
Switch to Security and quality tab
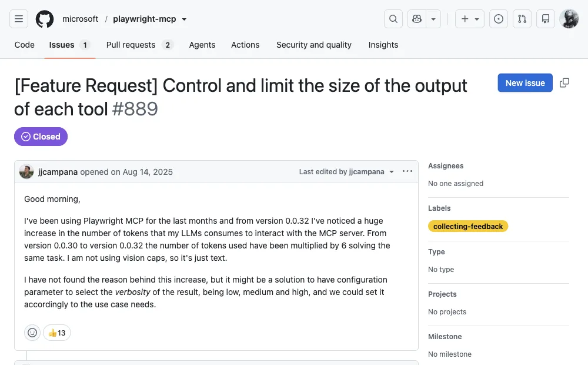pos(314,45)
